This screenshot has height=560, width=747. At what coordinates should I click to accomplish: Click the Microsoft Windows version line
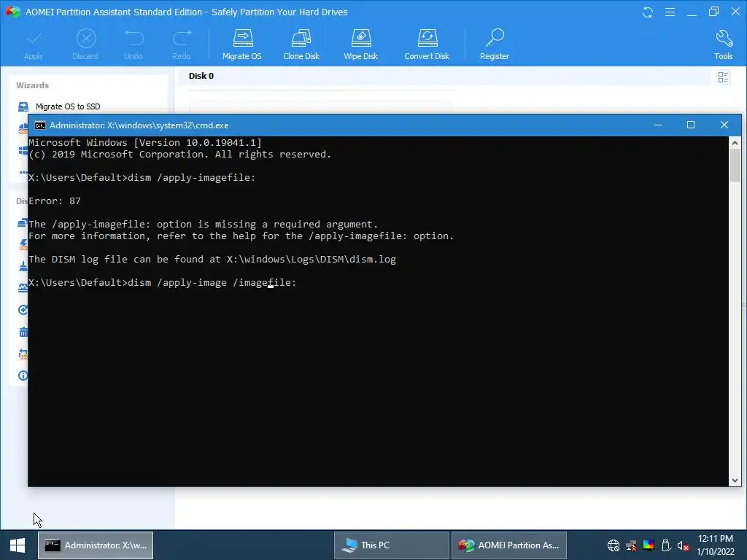tap(145, 142)
